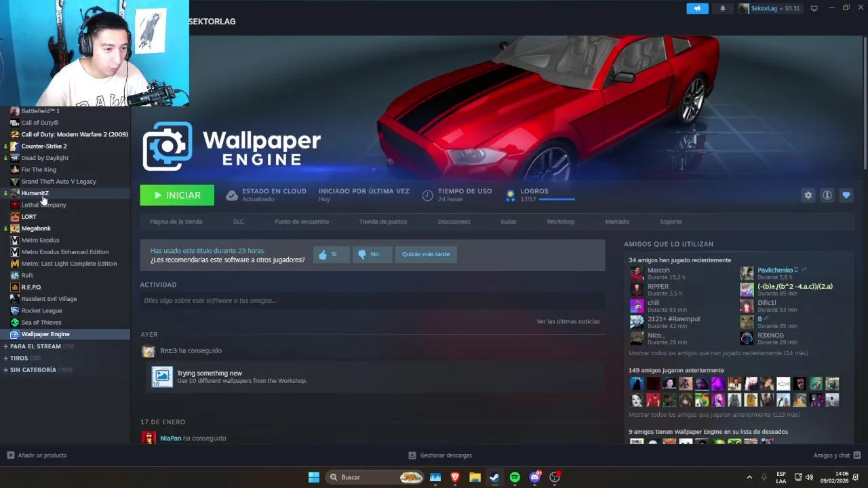
Task: Open the game settings gear icon
Action: click(808, 195)
